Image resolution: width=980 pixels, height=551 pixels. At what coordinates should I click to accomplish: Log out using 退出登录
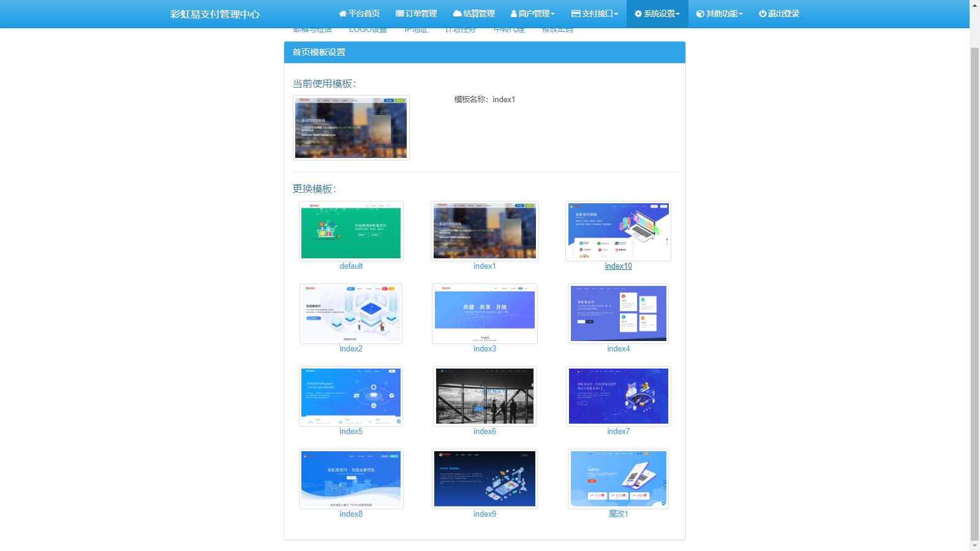[x=779, y=13]
